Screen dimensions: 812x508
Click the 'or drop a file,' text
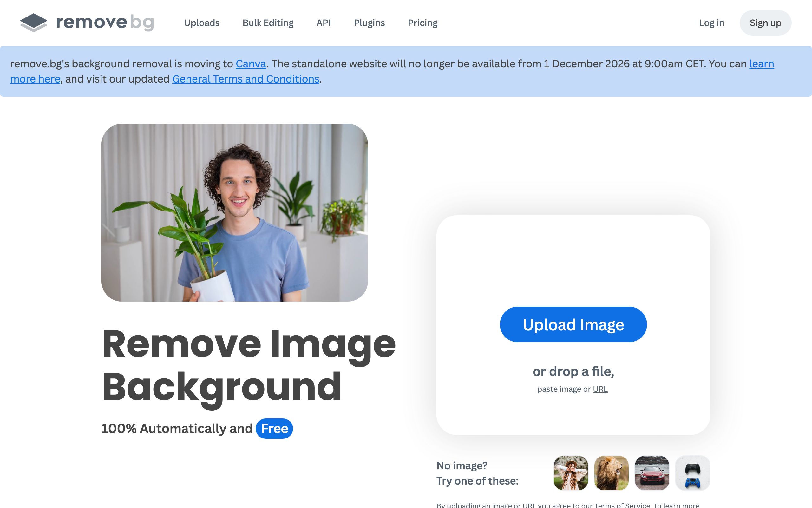tap(573, 371)
